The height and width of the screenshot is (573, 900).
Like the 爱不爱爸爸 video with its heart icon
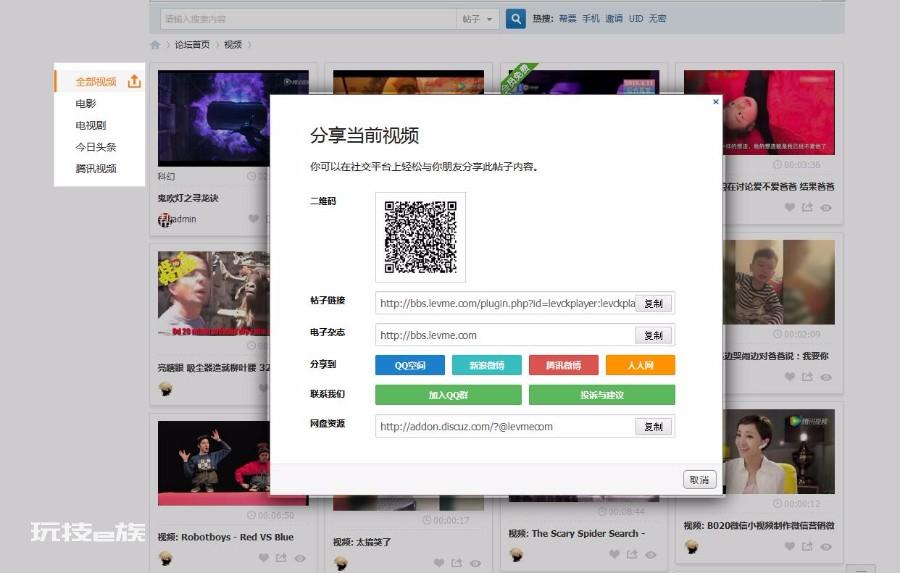point(790,207)
